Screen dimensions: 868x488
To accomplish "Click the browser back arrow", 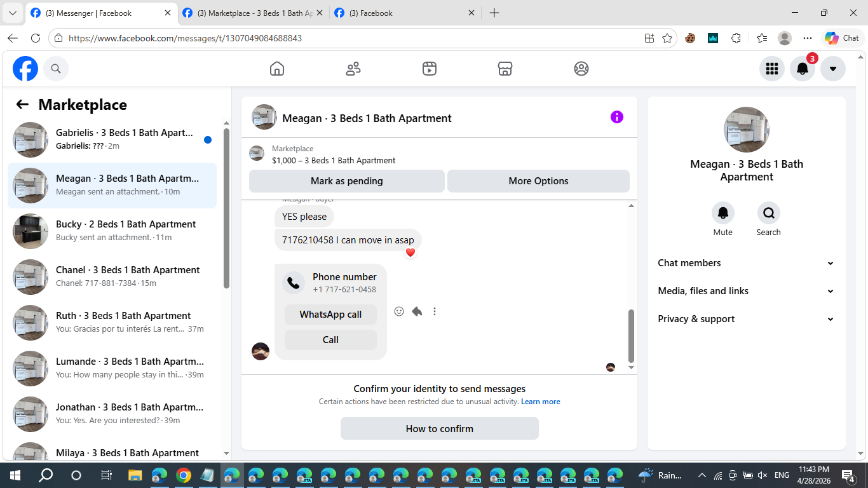I will click(13, 38).
